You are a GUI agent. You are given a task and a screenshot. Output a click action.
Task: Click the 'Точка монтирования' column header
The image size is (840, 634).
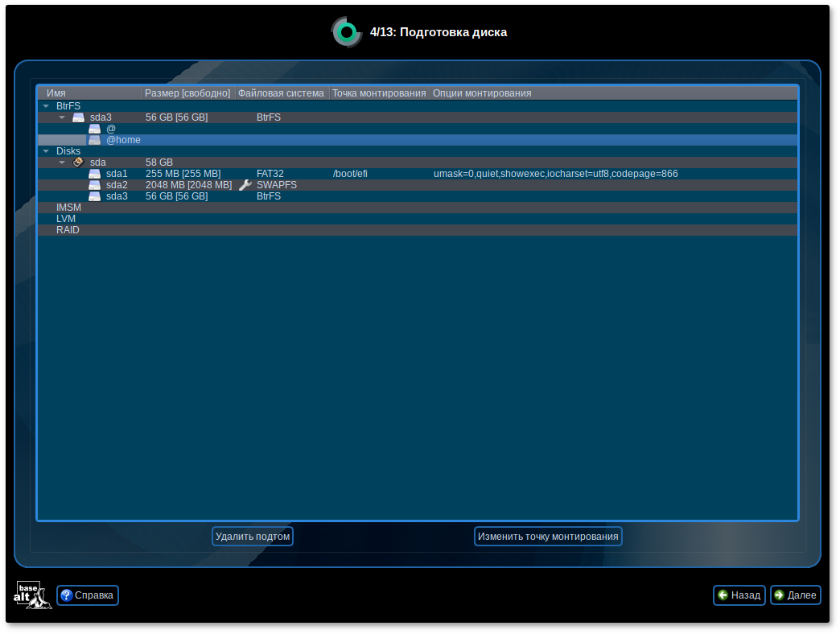click(x=379, y=93)
